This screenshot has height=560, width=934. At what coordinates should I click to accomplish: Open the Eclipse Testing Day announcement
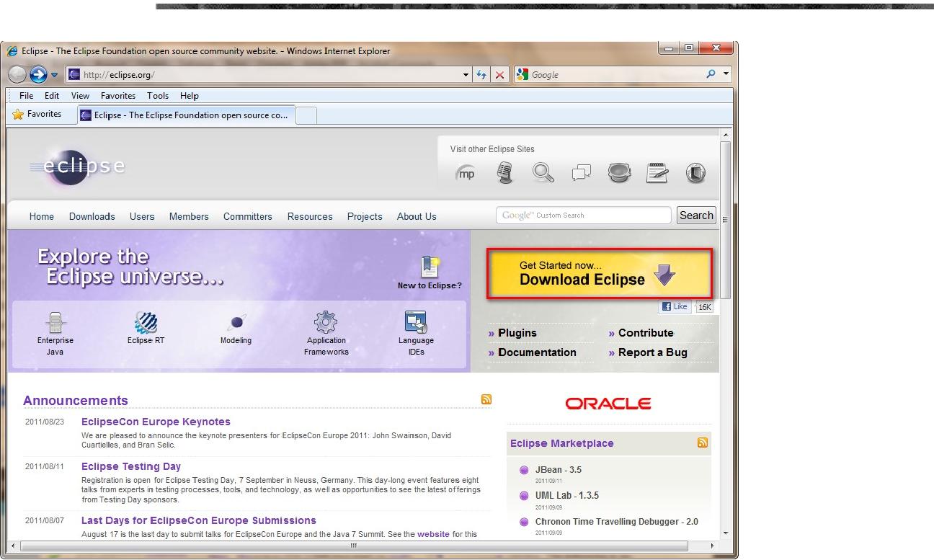click(131, 466)
